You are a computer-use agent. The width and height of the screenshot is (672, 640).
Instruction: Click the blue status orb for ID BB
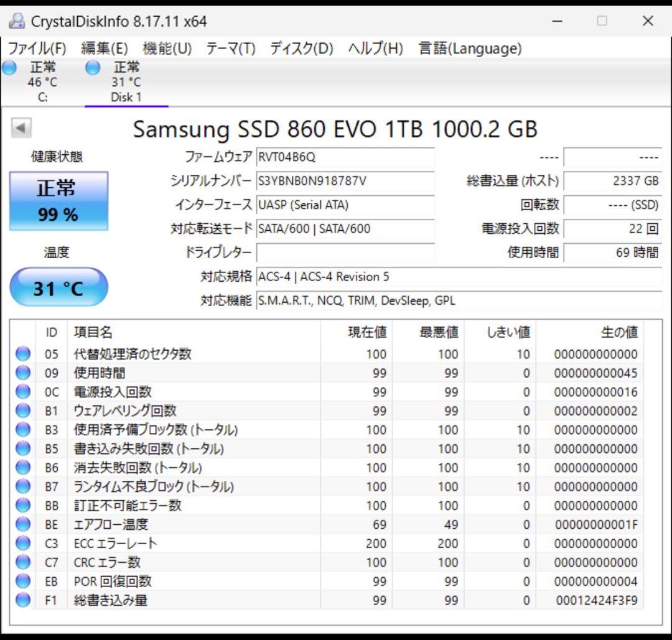pyautogui.click(x=23, y=505)
